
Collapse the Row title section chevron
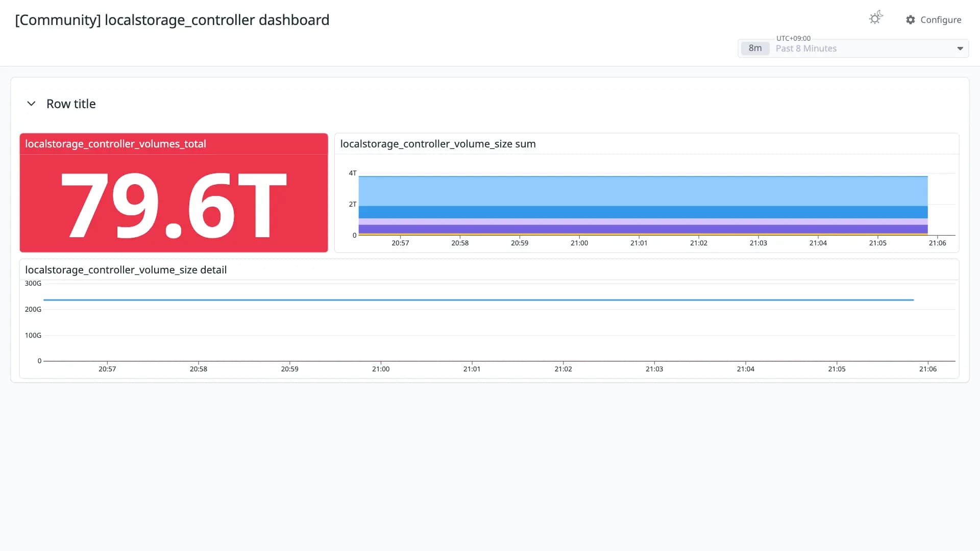pos(31,104)
